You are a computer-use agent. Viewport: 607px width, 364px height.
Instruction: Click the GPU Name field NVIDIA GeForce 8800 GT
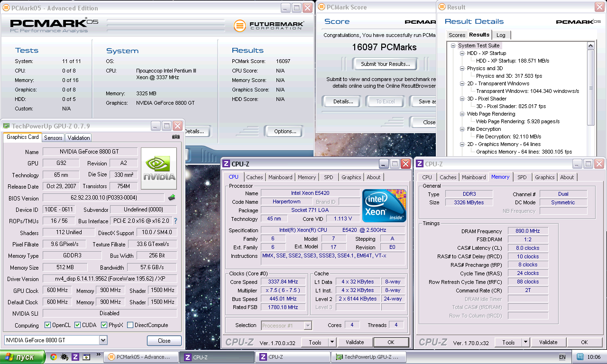pos(90,152)
